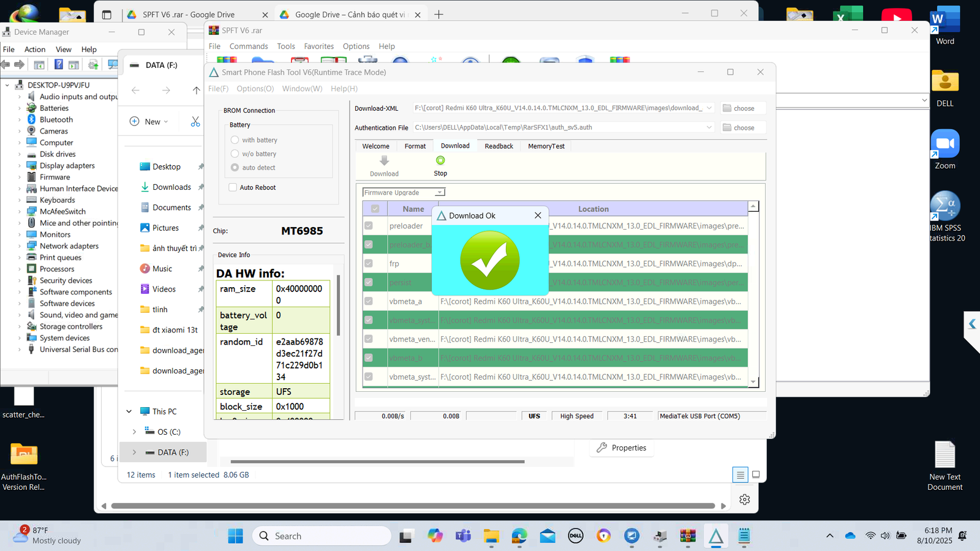Collapse This PC in File Explorer sidebar
980x551 pixels.
coord(129,411)
